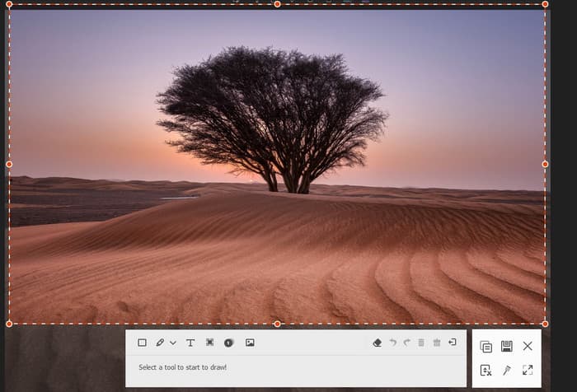Viewport: 577px width, 392px height.
Task: Select the eraser tool
Action: 377,343
